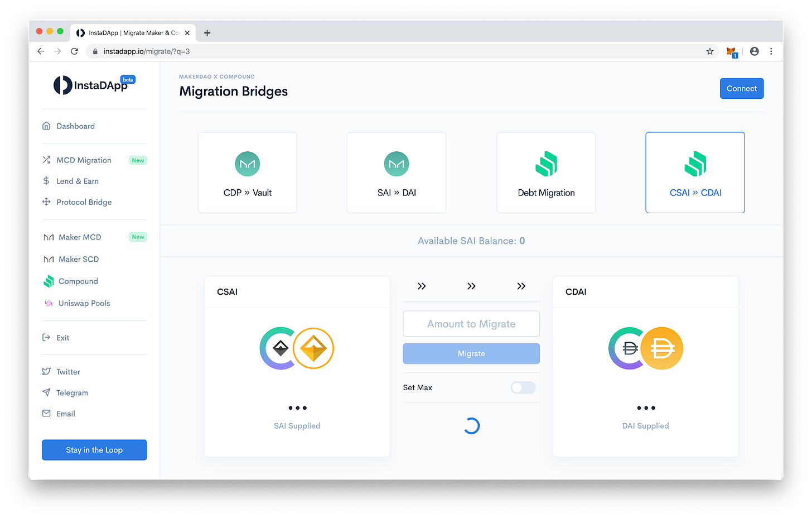Viewport: 812px width, 518px height.
Task: Toggle the Set Max switch
Action: [x=523, y=387]
